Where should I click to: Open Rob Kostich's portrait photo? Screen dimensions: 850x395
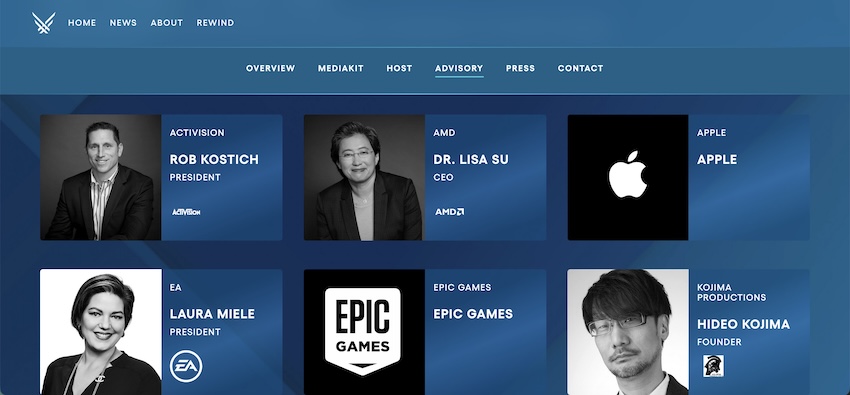(101, 177)
